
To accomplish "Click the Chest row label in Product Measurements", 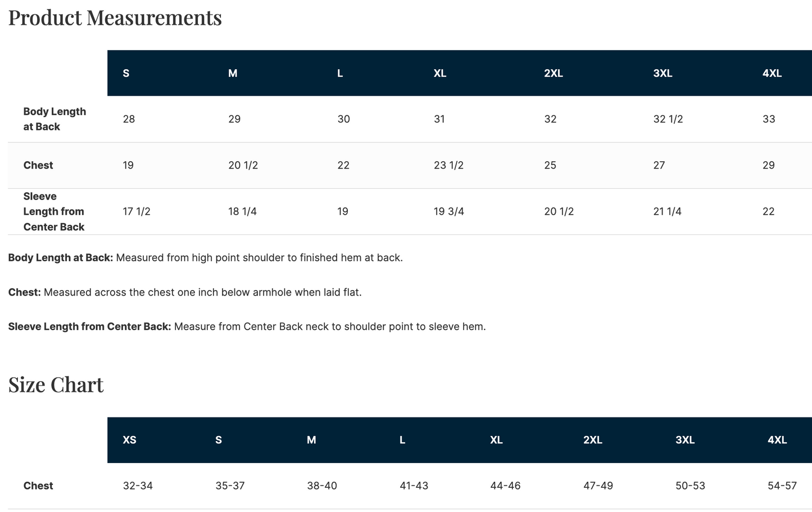I will (x=38, y=165).
